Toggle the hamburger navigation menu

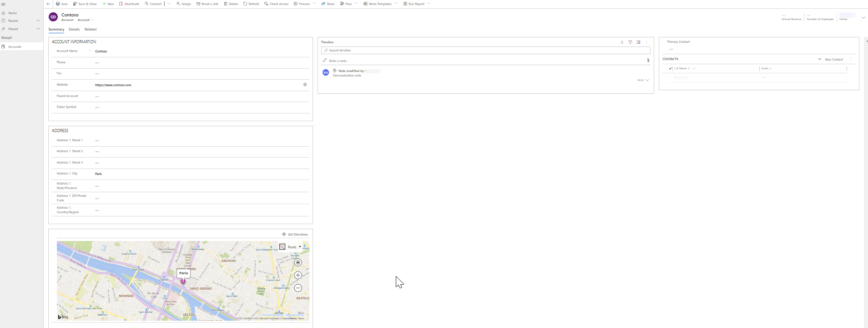tap(3, 4)
